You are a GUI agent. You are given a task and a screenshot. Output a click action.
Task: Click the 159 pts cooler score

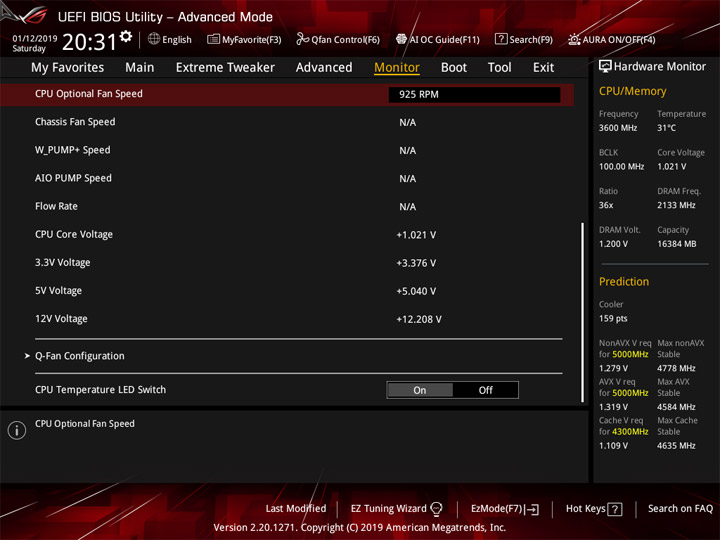[613, 318]
